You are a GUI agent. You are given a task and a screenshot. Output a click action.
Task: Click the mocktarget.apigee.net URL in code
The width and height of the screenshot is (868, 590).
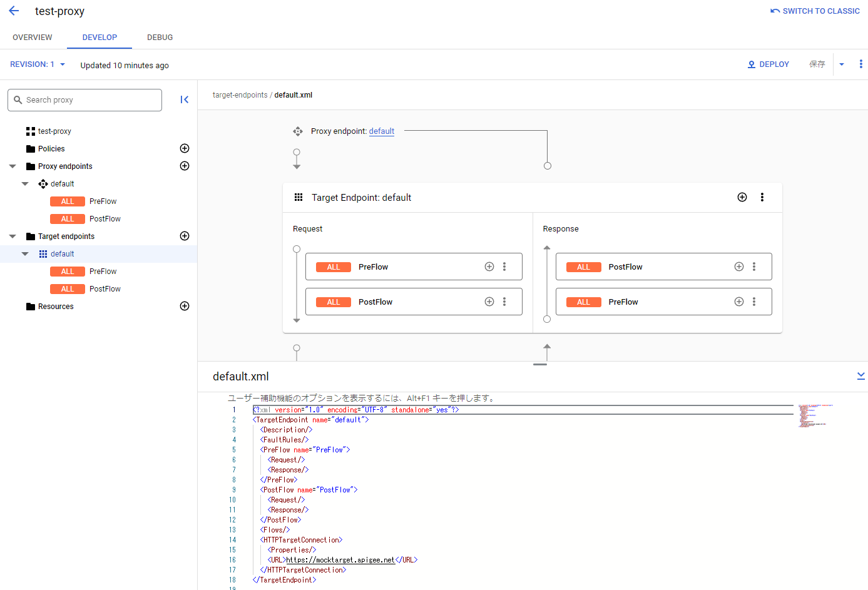coord(340,560)
